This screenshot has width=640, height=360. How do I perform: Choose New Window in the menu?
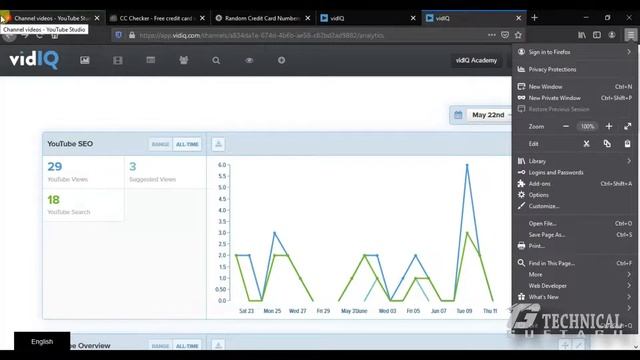tap(574, 87)
